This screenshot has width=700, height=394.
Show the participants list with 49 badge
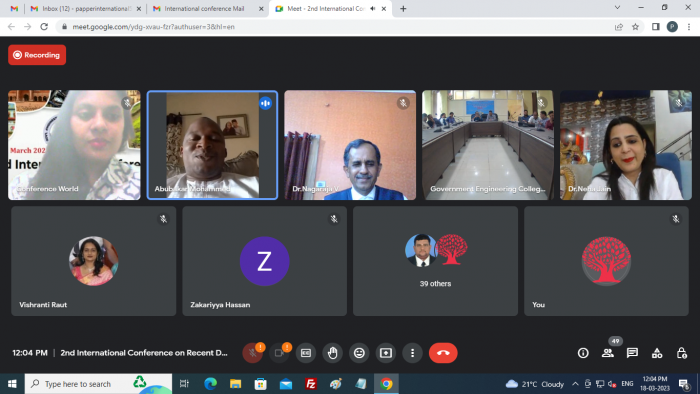click(x=608, y=353)
